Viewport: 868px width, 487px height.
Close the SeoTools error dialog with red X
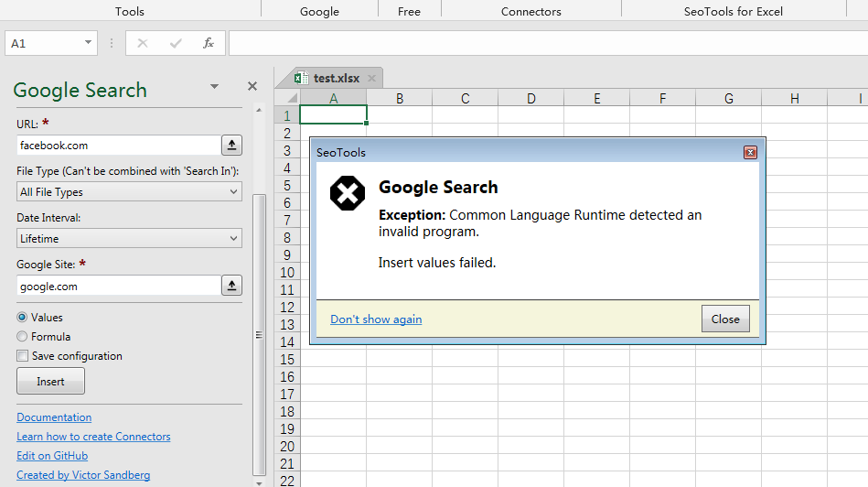(750, 152)
